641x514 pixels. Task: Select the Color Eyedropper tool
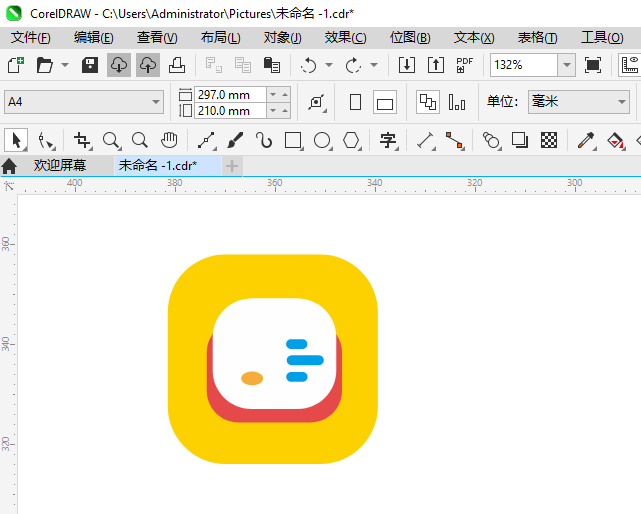coord(586,140)
